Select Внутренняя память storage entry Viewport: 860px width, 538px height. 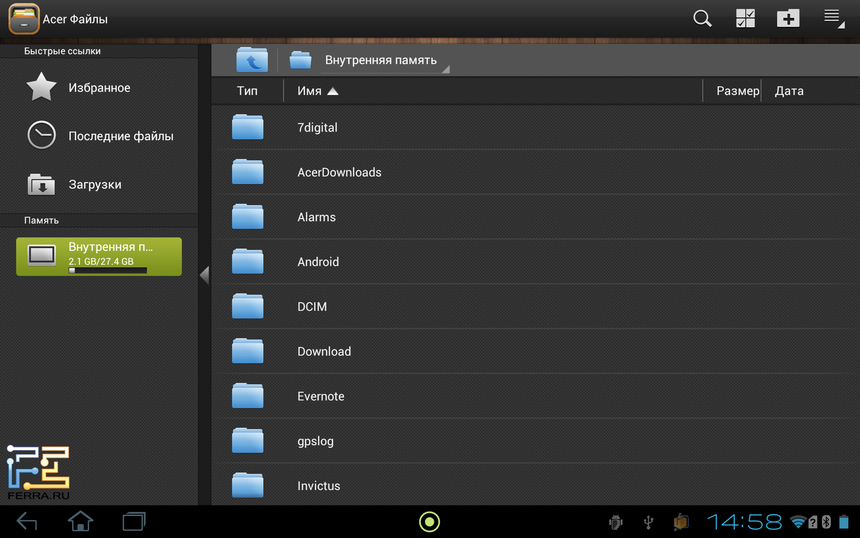click(99, 256)
